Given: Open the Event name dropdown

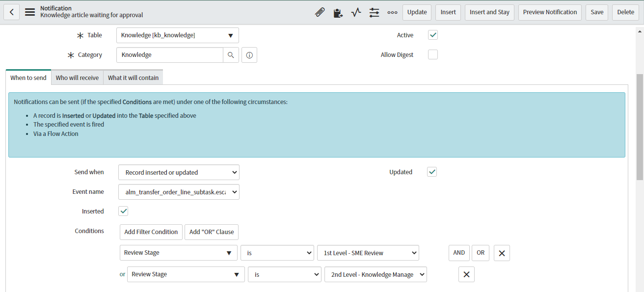Looking at the screenshot, I should [179, 192].
